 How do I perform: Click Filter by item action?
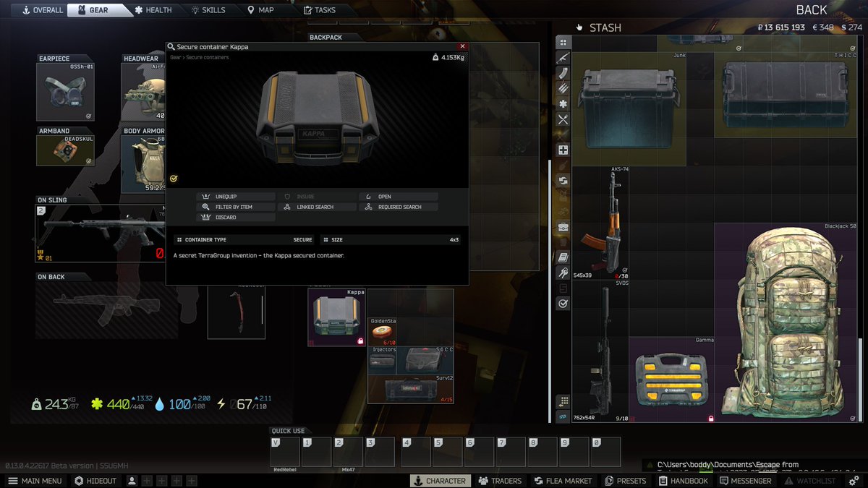[x=236, y=207]
